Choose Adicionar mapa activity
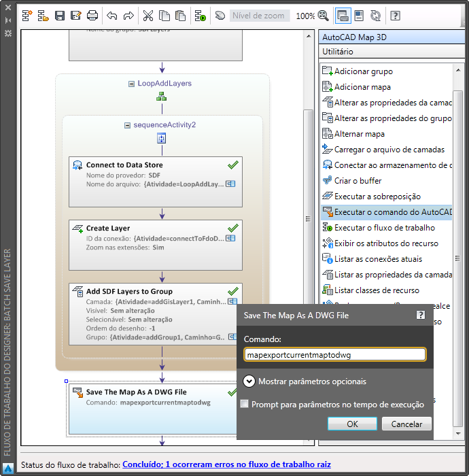469x476 pixels. 387,87
